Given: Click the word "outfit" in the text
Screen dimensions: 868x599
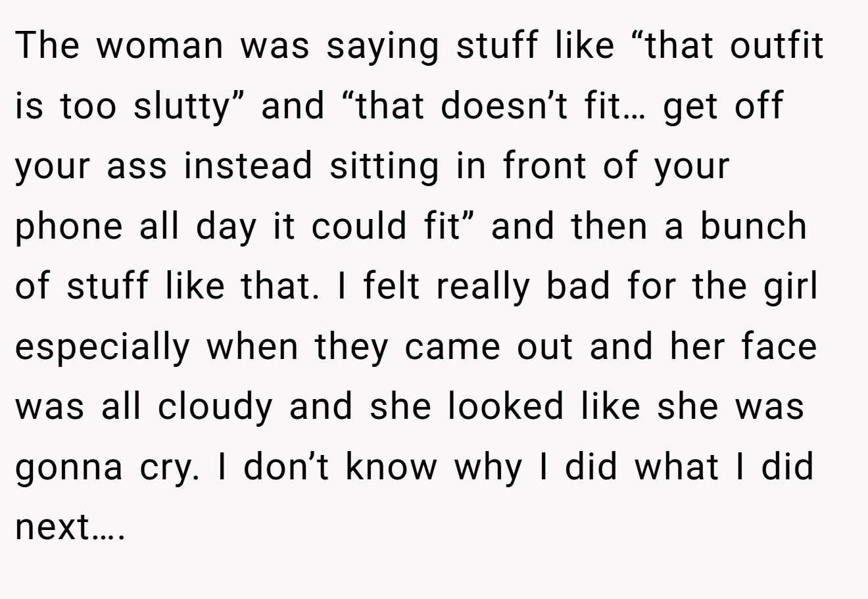Looking at the screenshot, I should (775, 46).
